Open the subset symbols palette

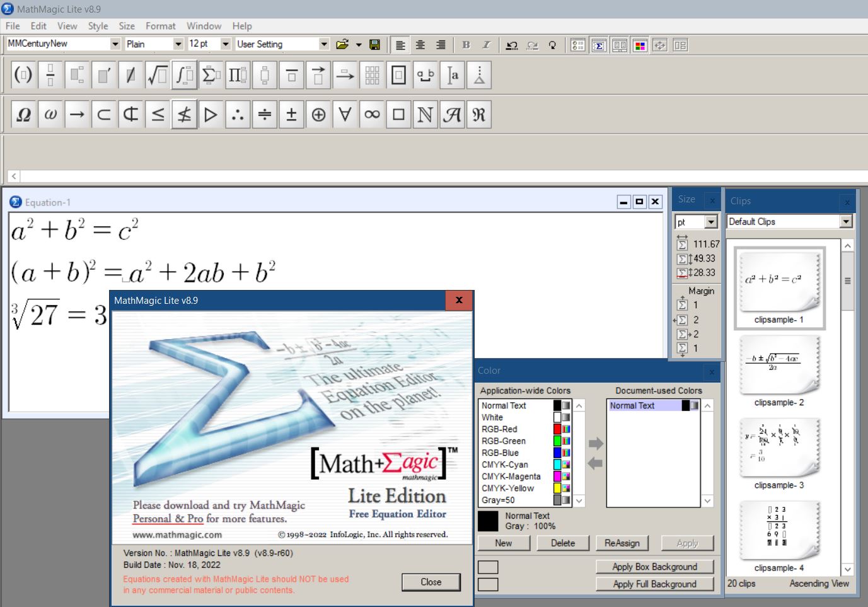click(x=104, y=115)
